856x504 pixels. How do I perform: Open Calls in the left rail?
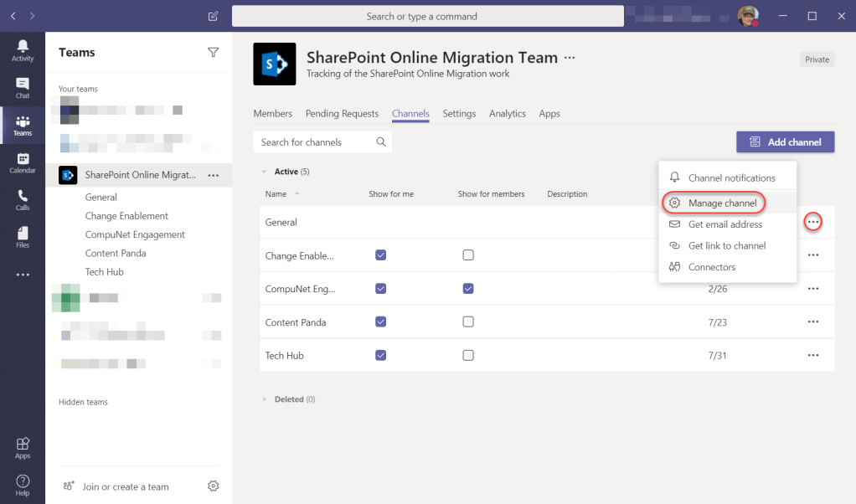[23, 200]
